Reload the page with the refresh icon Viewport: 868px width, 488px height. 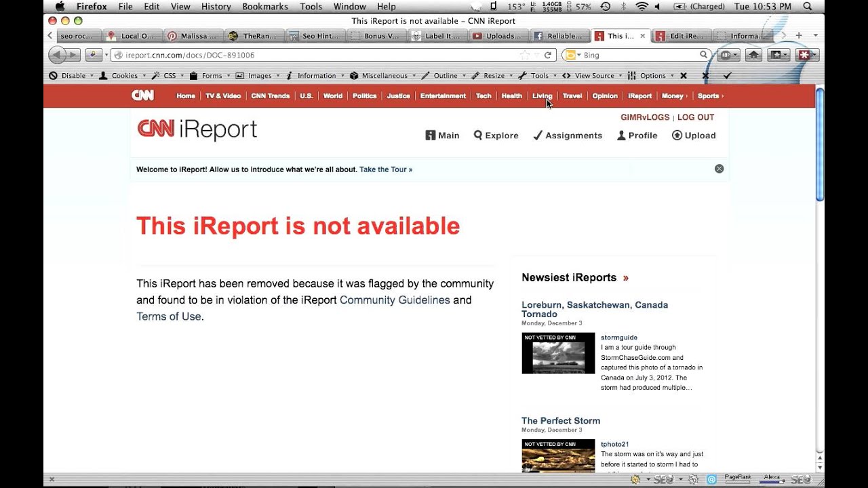pos(548,55)
